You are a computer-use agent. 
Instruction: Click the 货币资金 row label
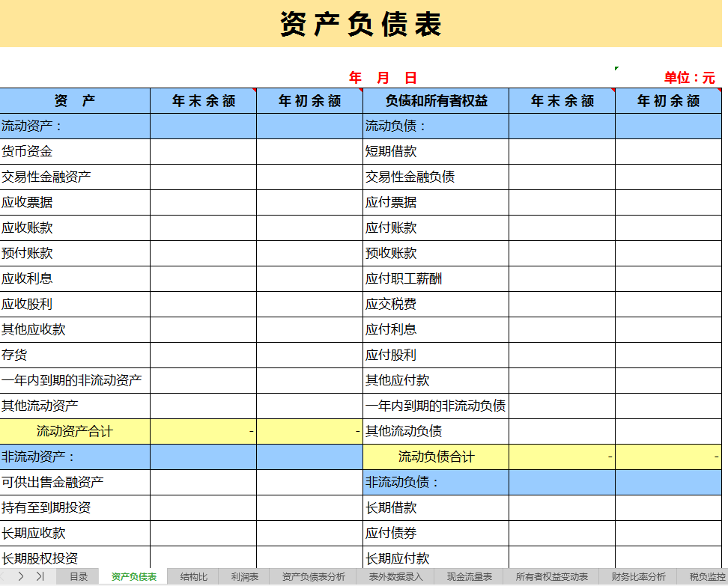tap(75, 151)
